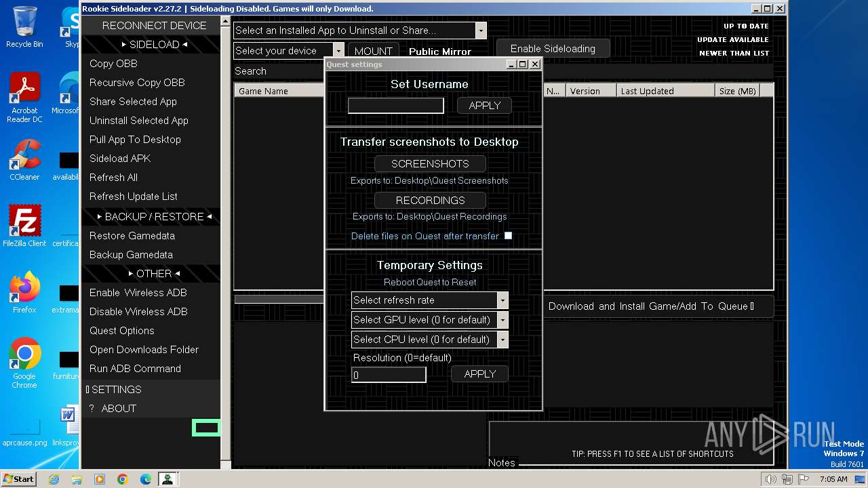Viewport: 868px width, 488px height.
Task: Open Acrobat Reader DC desktop icon
Action: click(24, 98)
